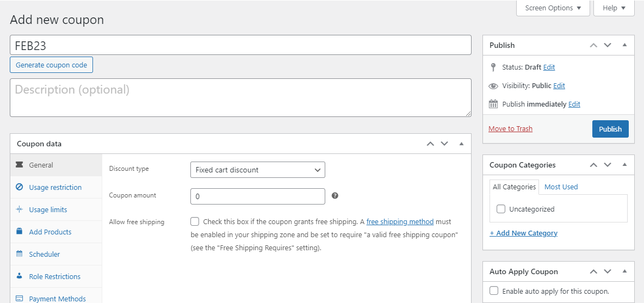Expand the Screen Options panel

[x=553, y=8]
